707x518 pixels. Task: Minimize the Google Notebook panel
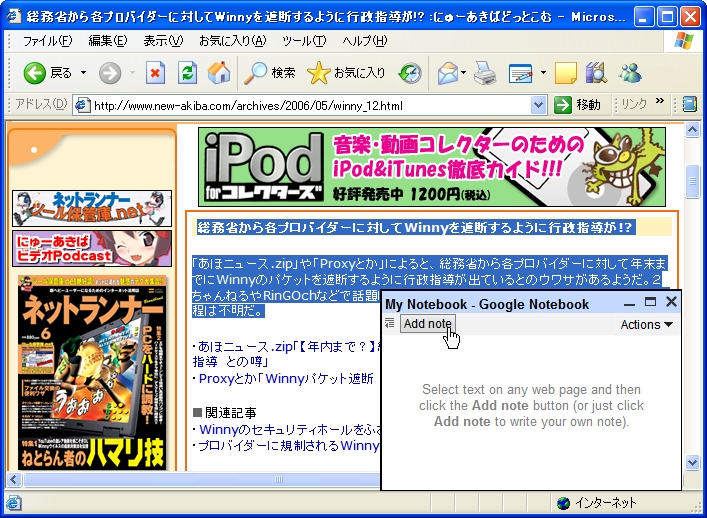coord(629,303)
